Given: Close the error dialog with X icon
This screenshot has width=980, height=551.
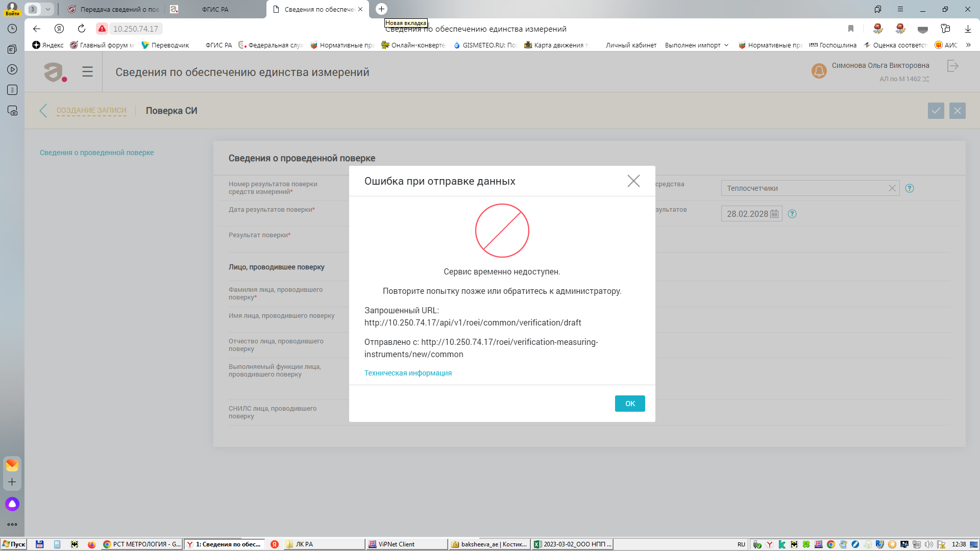Looking at the screenshot, I should (x=633, y=181).
